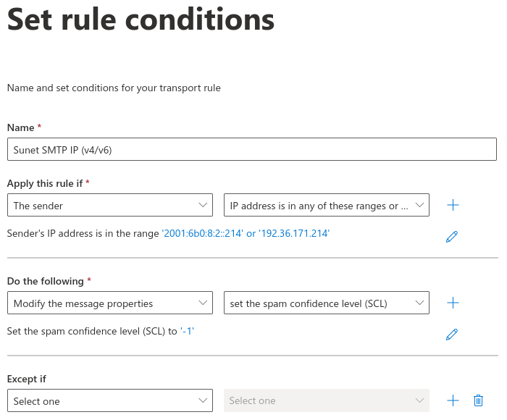Viewport: 507px width, 420px height.
Task: Edit the SCL value with pencil icon
Action: pos(452,335)
